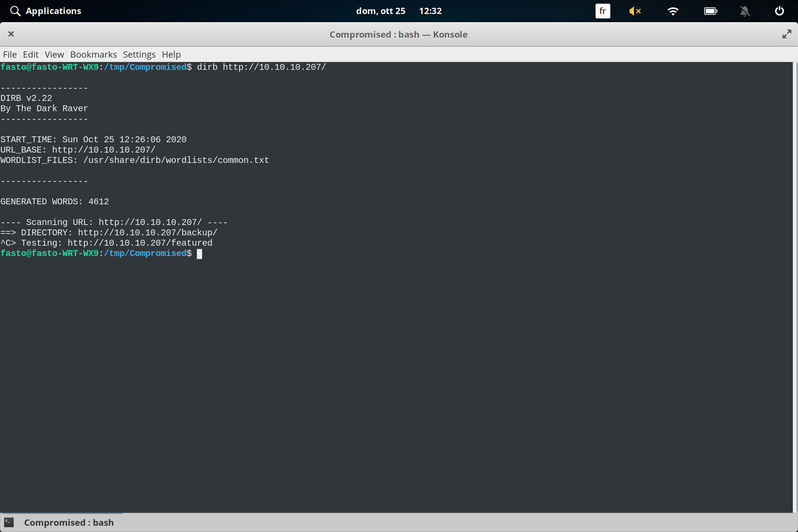This screenshot has width=798, height=532.
Task: Open the Wi-Fi status icon
Action: point(673,11)
